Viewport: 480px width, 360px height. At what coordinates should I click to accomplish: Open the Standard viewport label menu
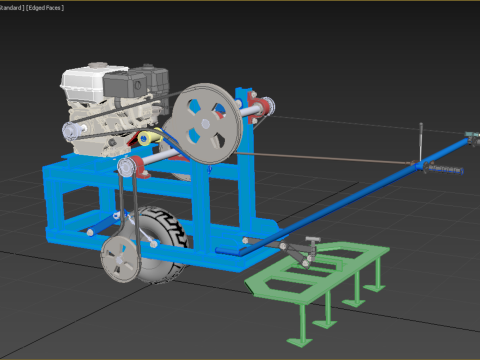(x=12, y=8)
